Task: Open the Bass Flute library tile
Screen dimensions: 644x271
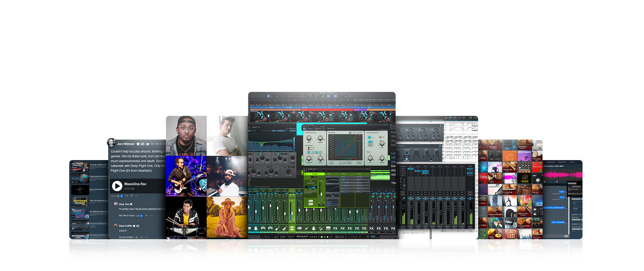Action: tap(525, 212)
